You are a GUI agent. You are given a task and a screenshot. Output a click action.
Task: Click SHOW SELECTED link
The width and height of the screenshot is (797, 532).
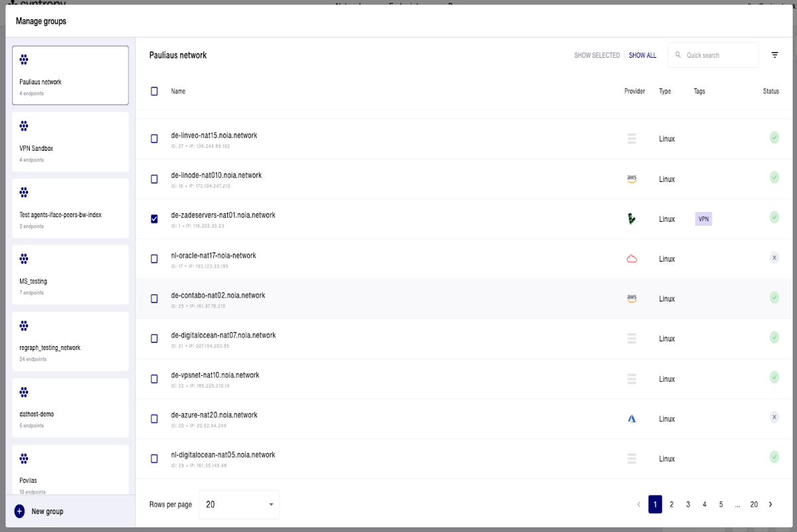[x=597, y=56]
